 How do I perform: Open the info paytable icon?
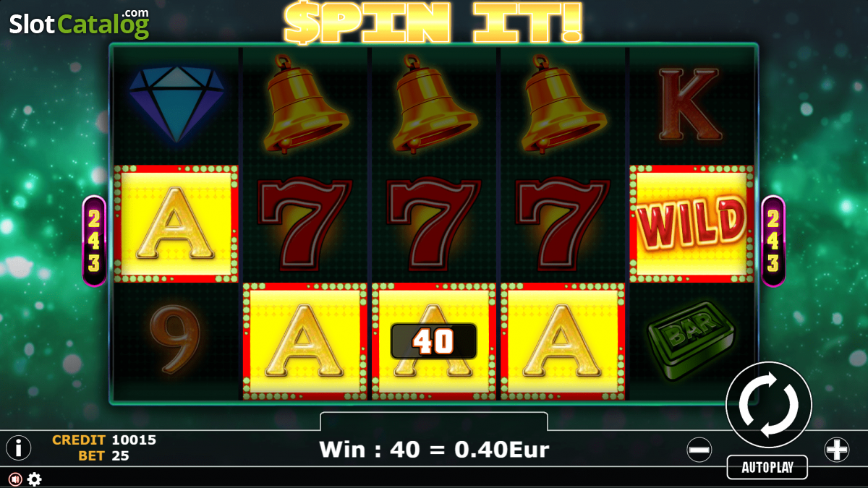[x=18, y=448]
